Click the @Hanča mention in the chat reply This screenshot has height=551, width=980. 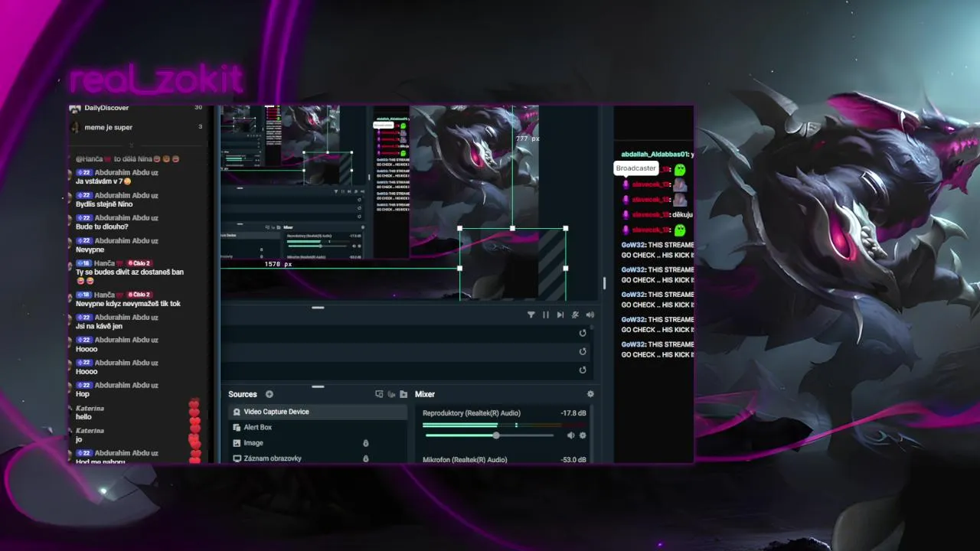(90, 159)
